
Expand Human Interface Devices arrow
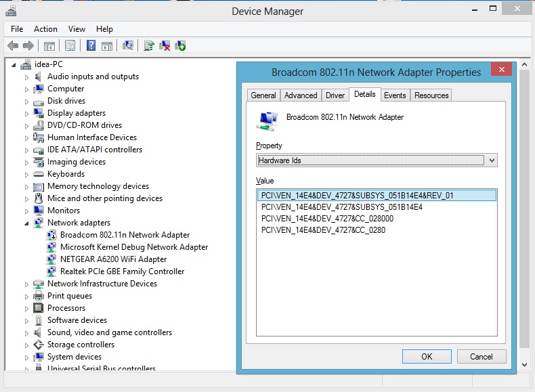pos(26,138)
